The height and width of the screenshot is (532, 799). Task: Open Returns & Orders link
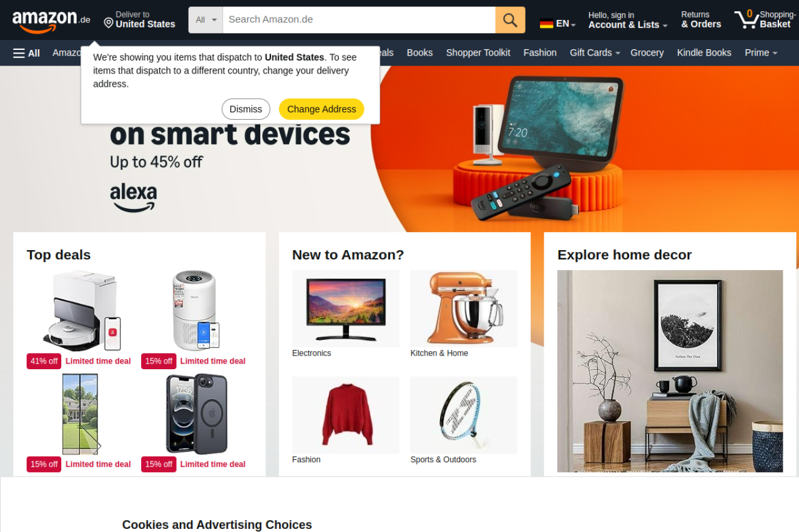click(701, 20)
